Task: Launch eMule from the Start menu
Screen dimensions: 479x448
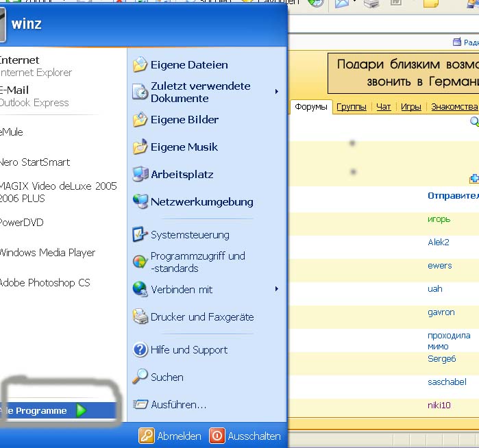Action: (x=11, y=132)
